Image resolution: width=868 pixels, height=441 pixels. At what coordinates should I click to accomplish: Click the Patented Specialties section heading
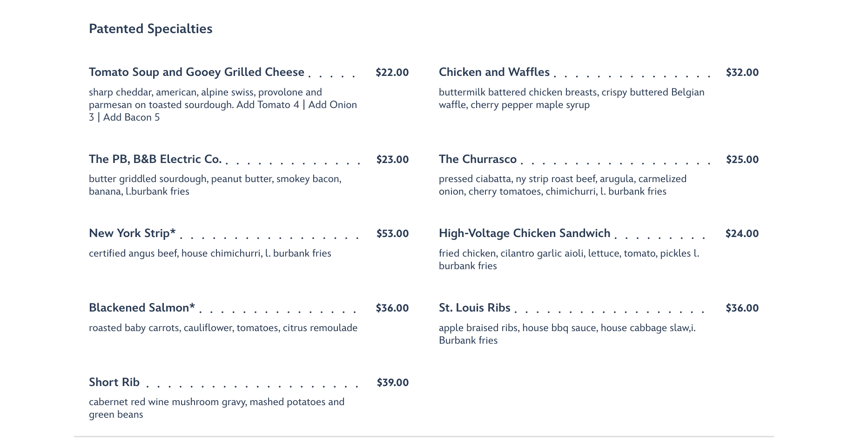click(x=150, y=29)
